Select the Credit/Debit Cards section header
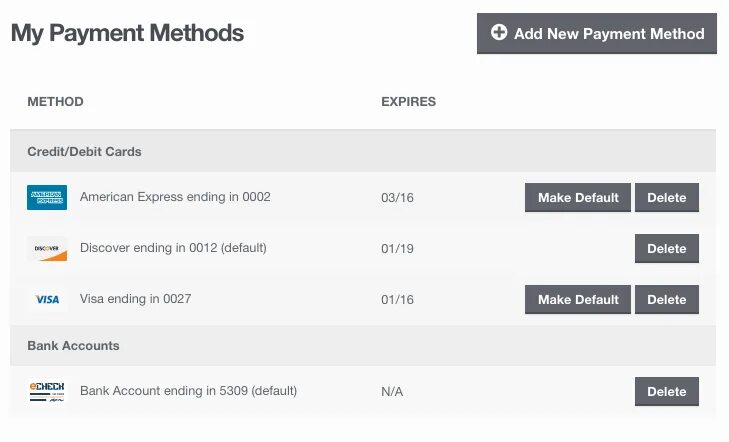 (84, 152)
